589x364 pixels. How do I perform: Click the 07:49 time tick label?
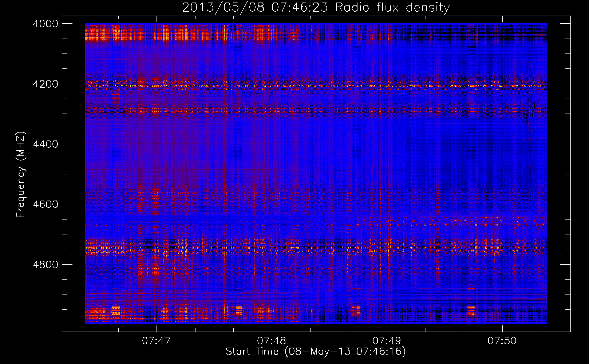point(387,341)
